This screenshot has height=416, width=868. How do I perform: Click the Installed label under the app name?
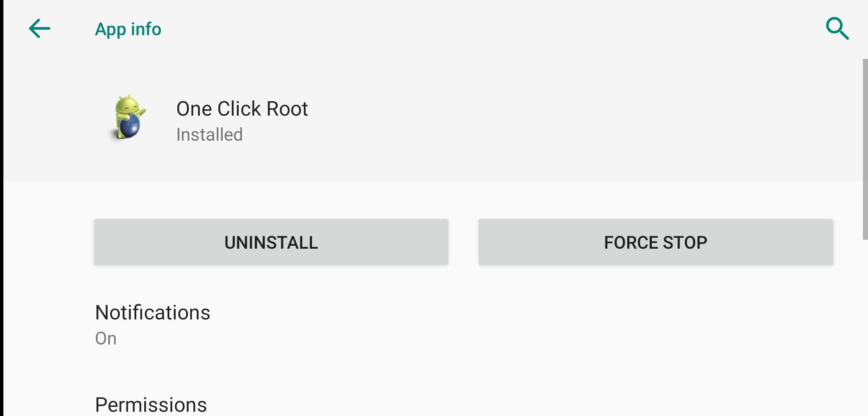click(209, 134)
